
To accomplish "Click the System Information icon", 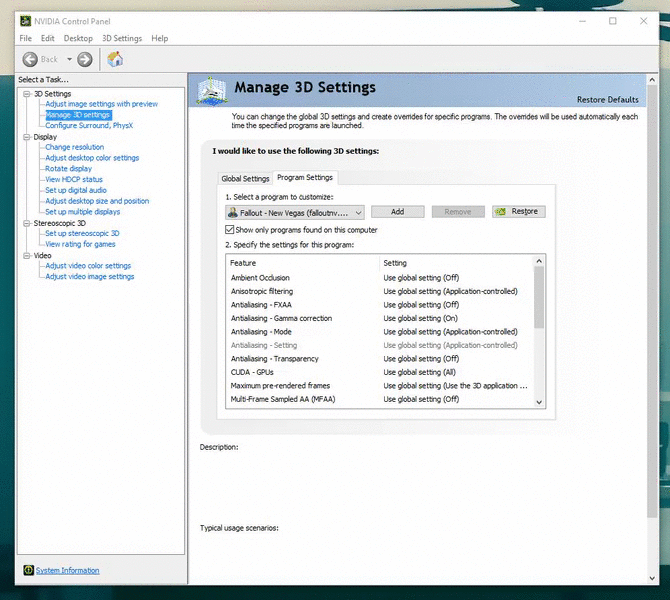I will (29, 570).
